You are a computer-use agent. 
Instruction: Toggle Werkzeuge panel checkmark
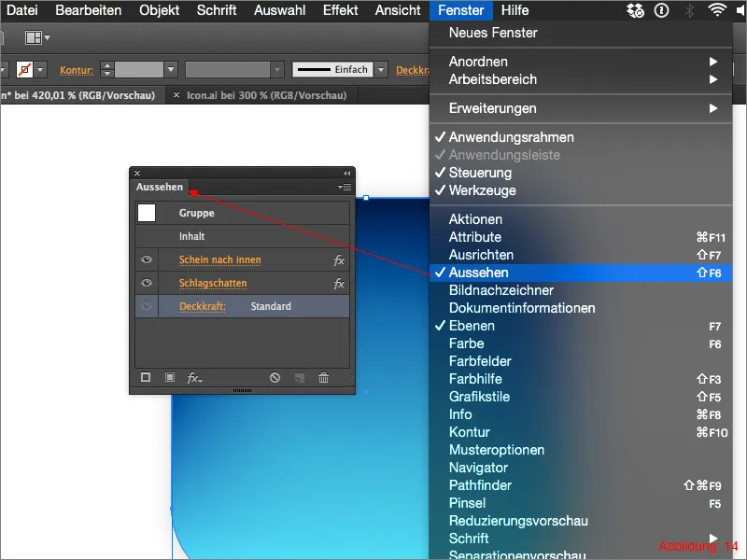[581, 190]
